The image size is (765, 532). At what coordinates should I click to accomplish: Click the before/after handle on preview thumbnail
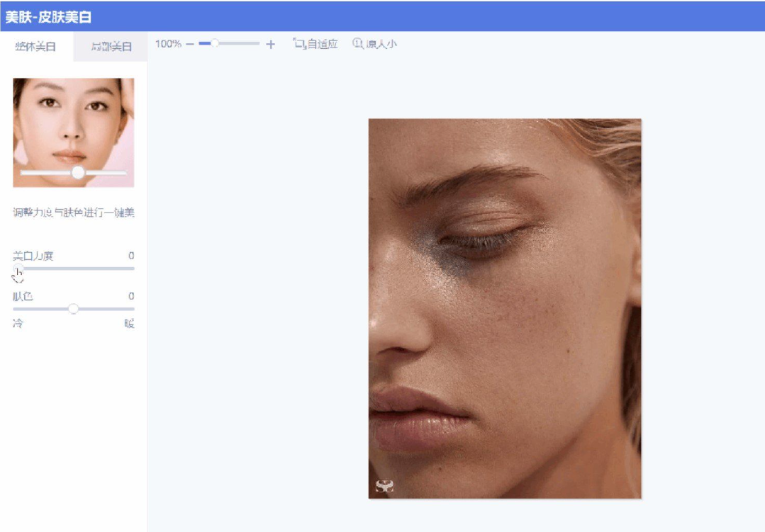point(78,172)
